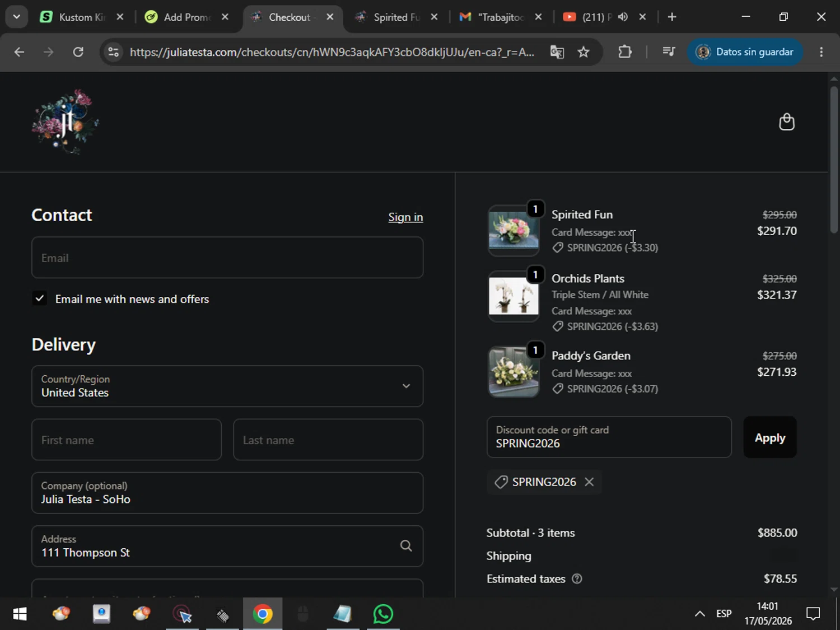Open the Windows notification center
Image resolution: width=840 pixels, height=630 pixels.
pyautogui.click(x=813, y=614)
